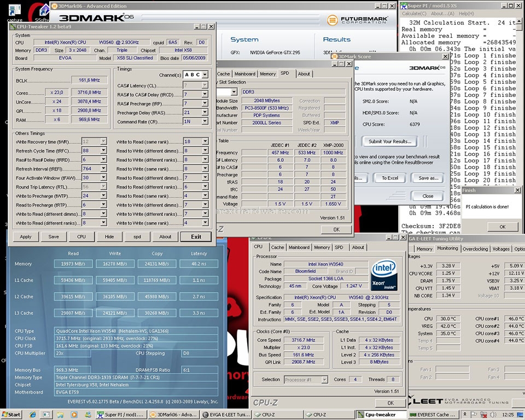Click To Excel in 3DMark Score
Viewport: 525px width, 420px height.
tap(390, 178)
